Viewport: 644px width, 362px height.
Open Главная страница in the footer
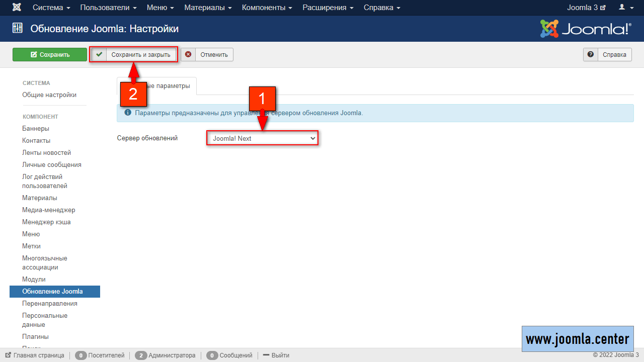click(38, 355)
